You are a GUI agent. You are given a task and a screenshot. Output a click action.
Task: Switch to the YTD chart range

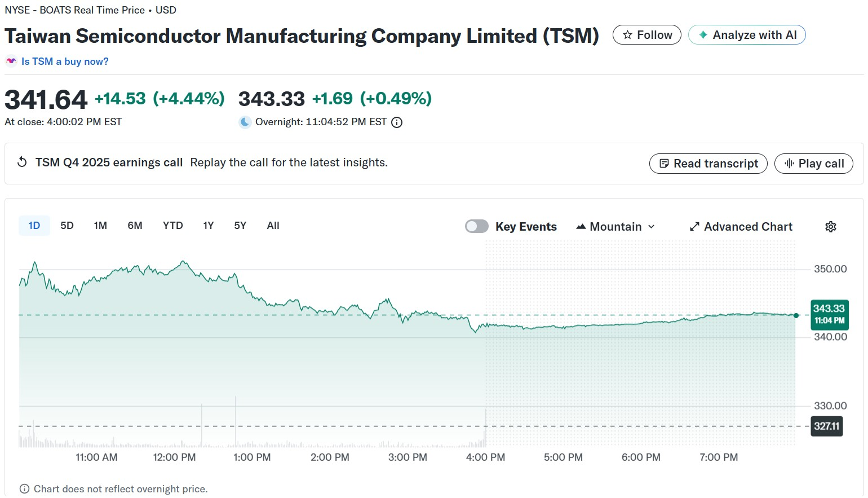172,226
